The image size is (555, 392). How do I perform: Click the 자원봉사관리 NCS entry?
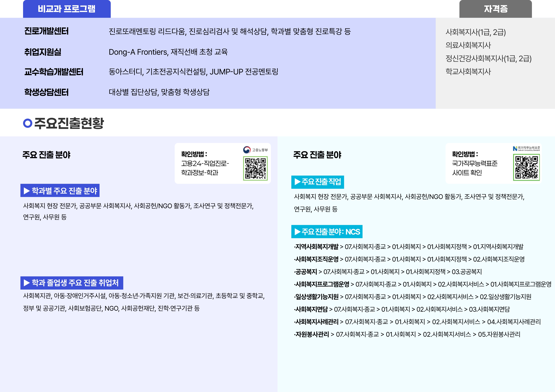312,334
